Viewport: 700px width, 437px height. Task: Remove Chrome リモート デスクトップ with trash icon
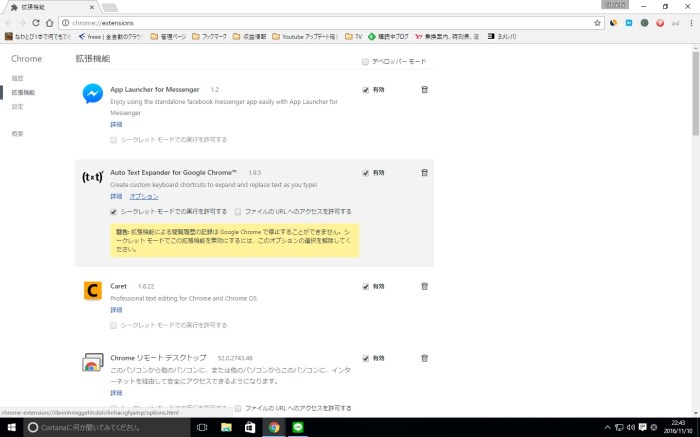coord(424,358)
